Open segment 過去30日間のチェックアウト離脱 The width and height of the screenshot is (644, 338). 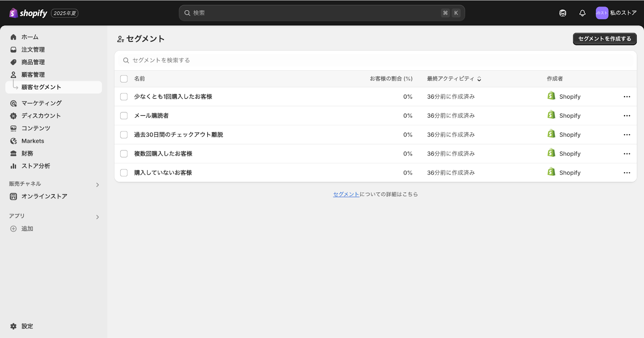click(178, 135)
